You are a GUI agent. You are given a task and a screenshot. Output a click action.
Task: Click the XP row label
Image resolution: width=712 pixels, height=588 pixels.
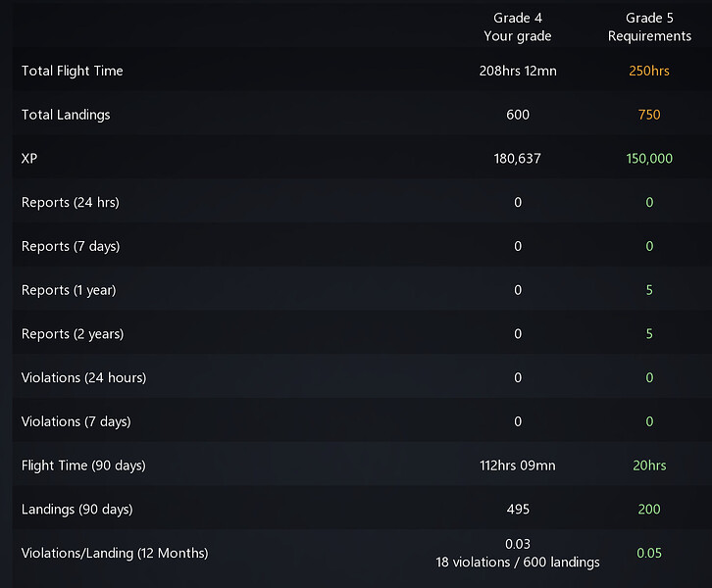[29, 158]
